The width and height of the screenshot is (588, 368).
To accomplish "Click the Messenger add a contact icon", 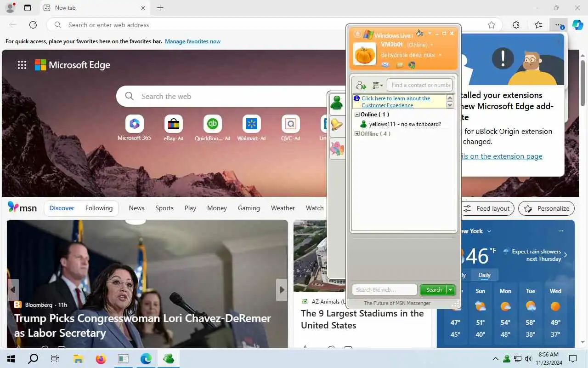I will point(361,85).
